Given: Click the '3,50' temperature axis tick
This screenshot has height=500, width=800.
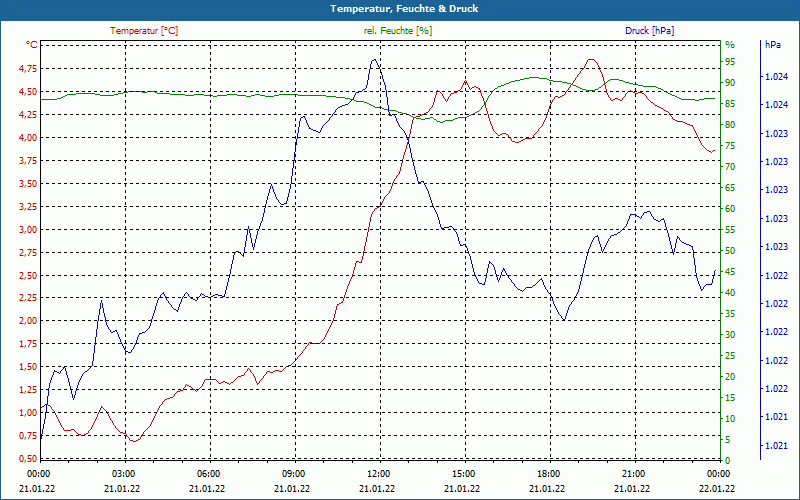Looking at the screenshot, I should point(28,183).
